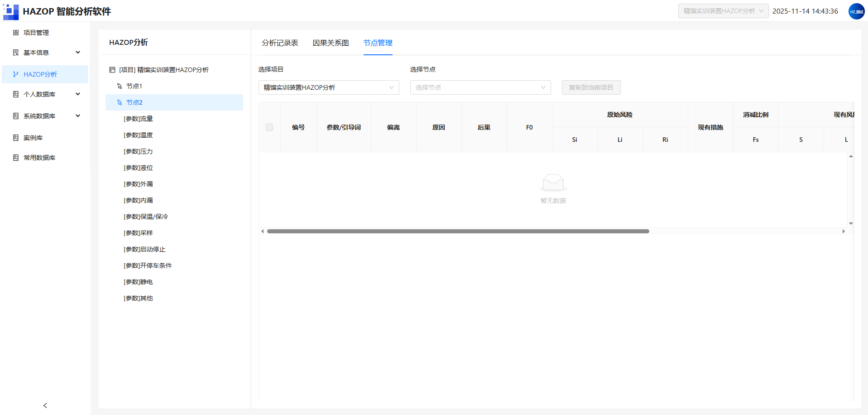Click the 复制到当前项目 button
Screen dimensions: 868x415
pos(591,87)
